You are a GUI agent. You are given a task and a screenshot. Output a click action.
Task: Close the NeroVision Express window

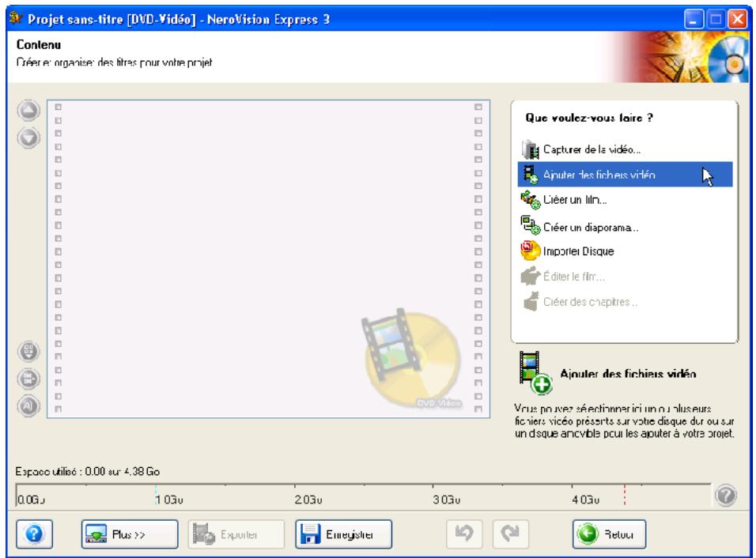[738, 19]
